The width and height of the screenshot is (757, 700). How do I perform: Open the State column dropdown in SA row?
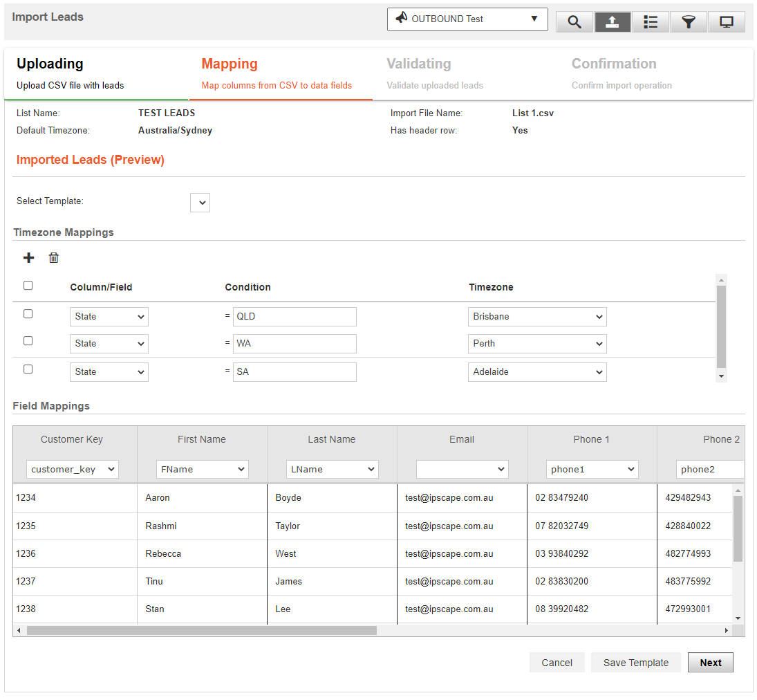pyautogui.click(x=109, y=372)
